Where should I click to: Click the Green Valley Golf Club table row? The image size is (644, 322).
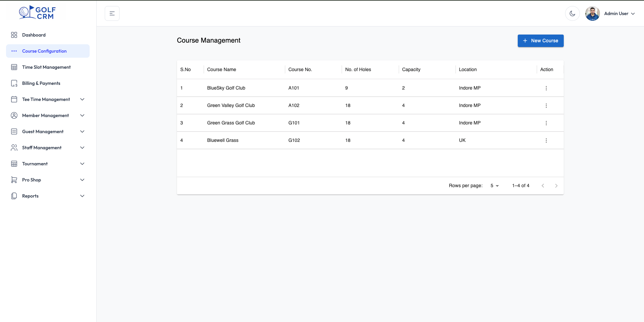tap(302, 105)
